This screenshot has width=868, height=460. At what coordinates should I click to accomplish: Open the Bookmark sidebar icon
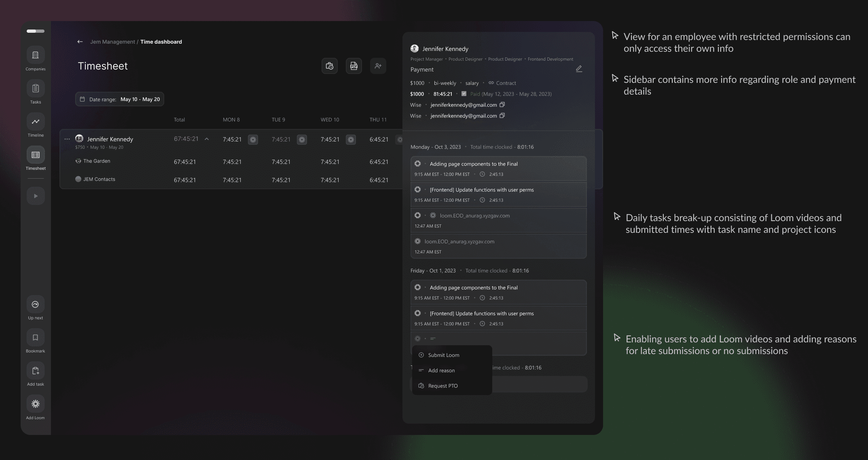pos(36,338)
